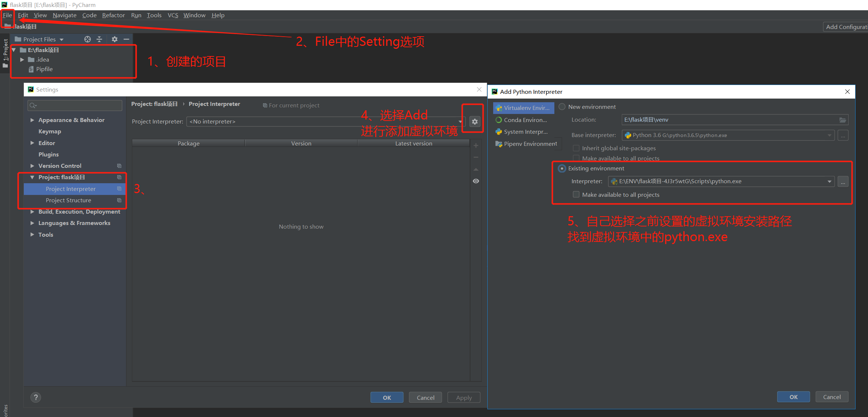Click the help question mark button

tap(36, 398)
